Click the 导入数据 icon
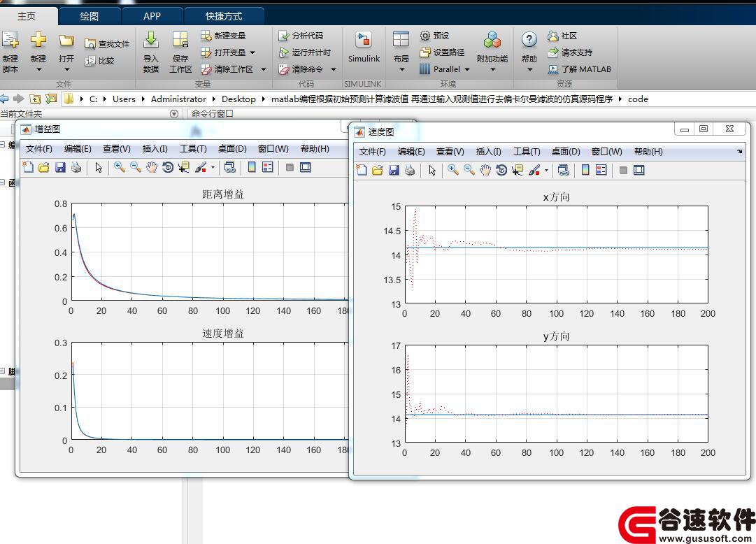Viewport: 756px width, 544px height. 151,40
